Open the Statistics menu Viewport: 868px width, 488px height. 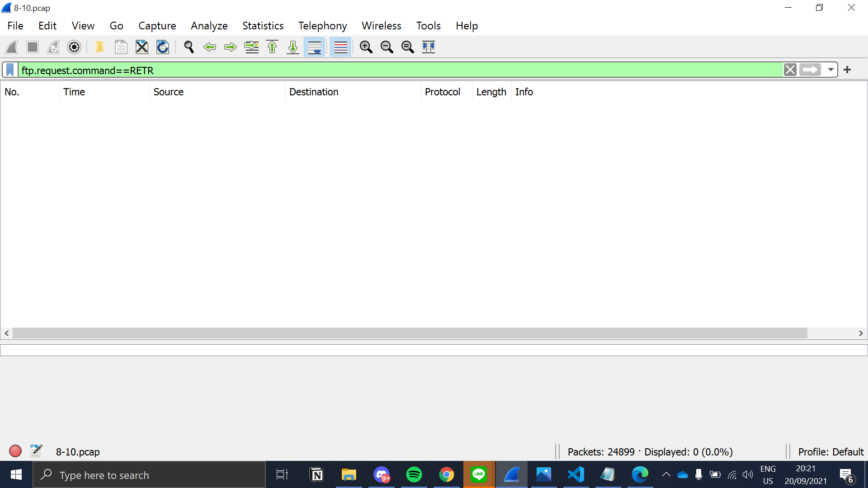[263, 26]
